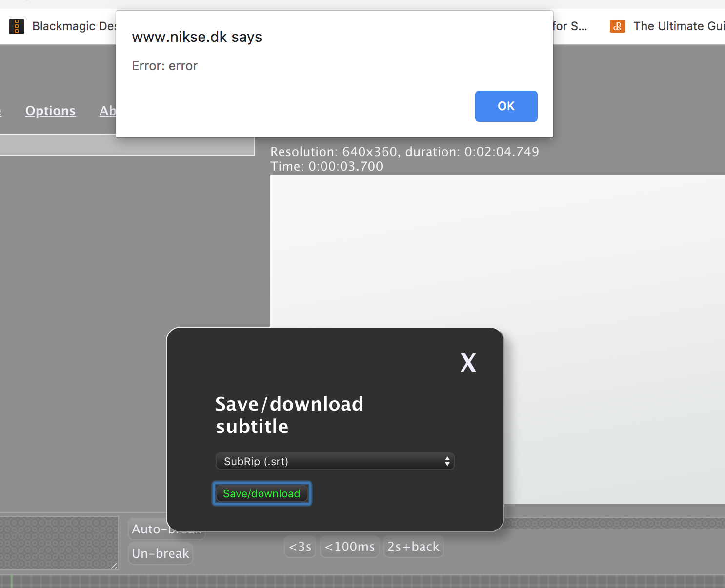Open the subtitle format dropdown
Screen dimensions: 725x588
pos(335,461)
